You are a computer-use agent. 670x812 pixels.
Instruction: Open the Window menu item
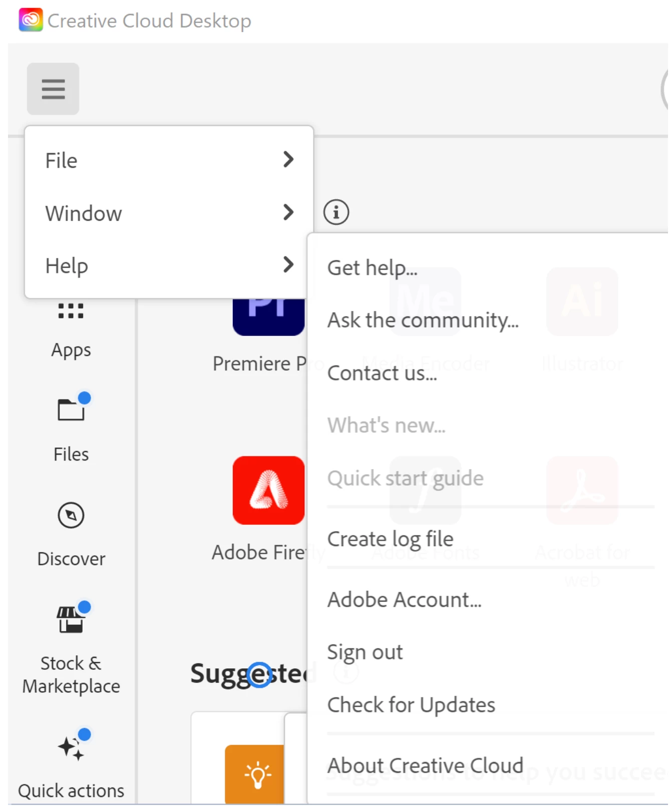click(169, 213)
